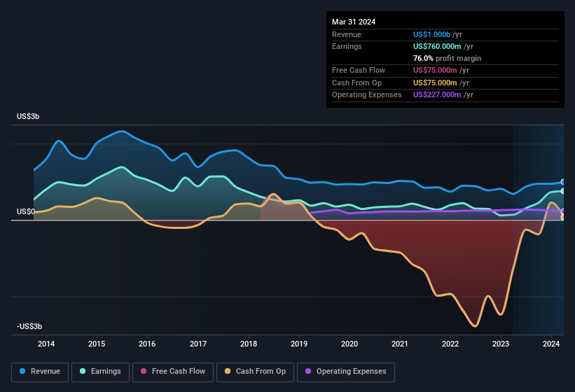Click the 76.0% profit margin text
This screenshot has width=575, height=392.
point(447,58)
